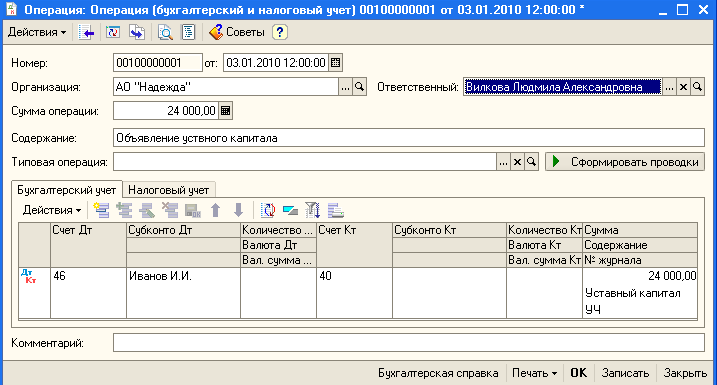Click the Организация field АО "Надежда"

pos(226,87)
